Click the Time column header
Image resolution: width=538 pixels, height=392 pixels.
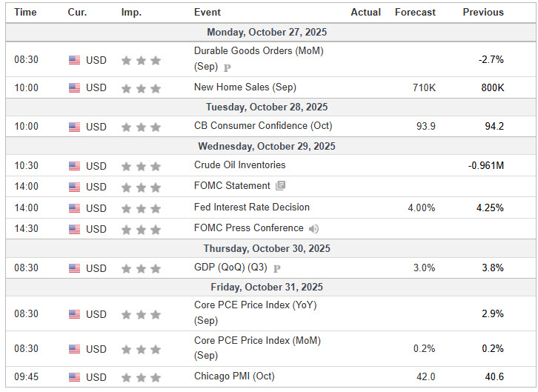26,12
